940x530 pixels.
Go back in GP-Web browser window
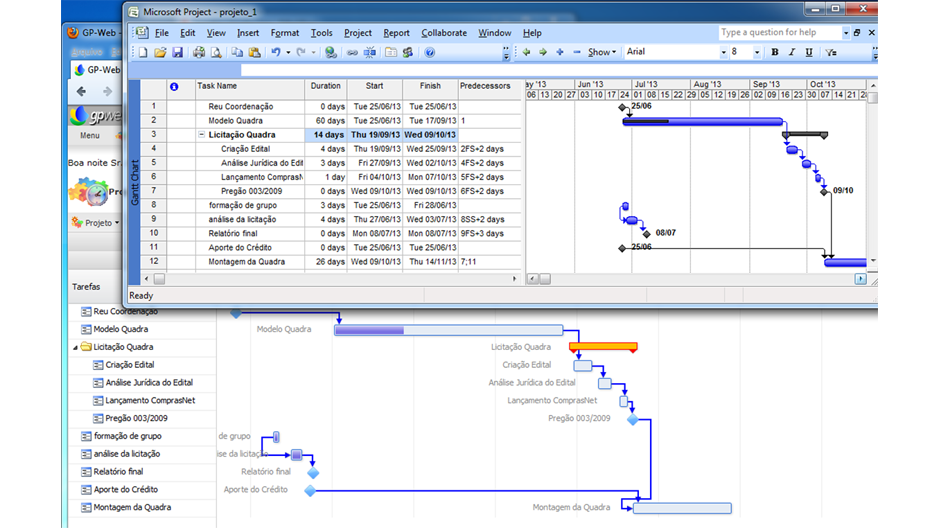[82, 91]
